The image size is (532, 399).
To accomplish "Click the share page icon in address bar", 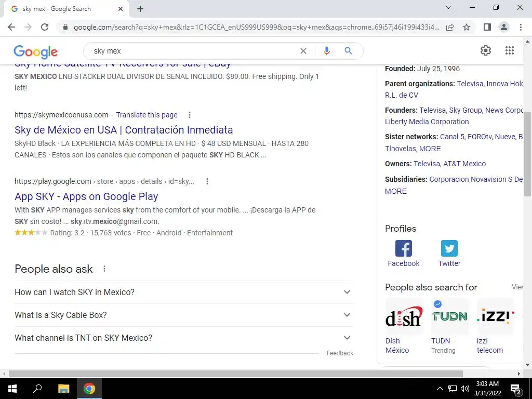I will [450, 27].
